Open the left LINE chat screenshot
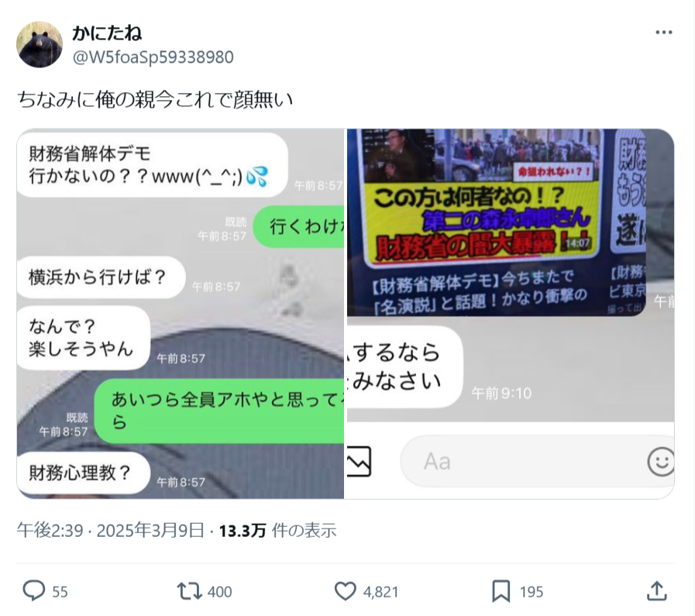 [181, 314]
